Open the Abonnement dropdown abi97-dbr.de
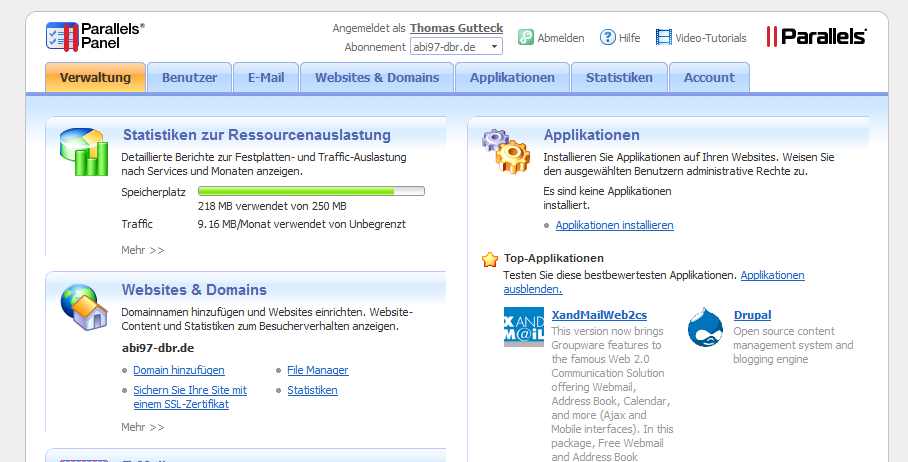908x462 pixels. tap(456, 47)
